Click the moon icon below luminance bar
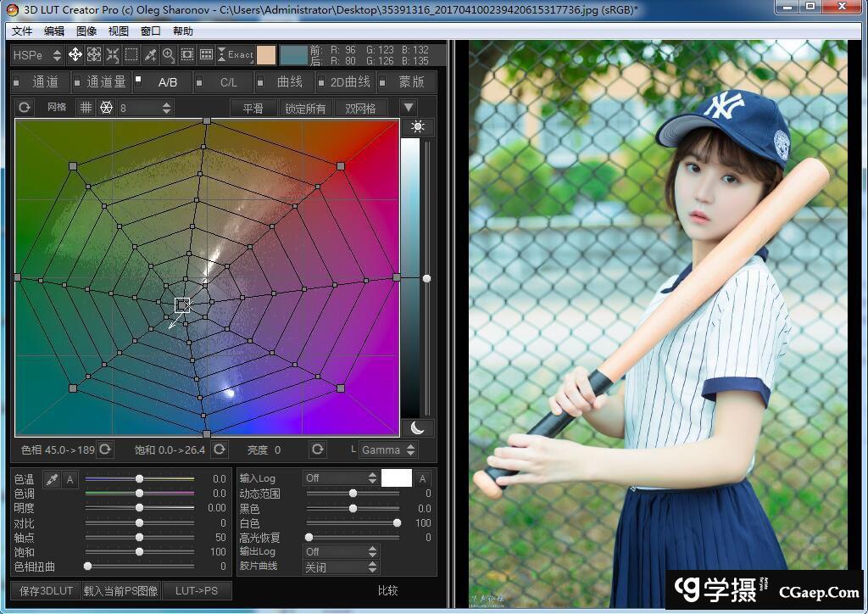868x614 pixels. pyautogui.click(x=416, y=427)
